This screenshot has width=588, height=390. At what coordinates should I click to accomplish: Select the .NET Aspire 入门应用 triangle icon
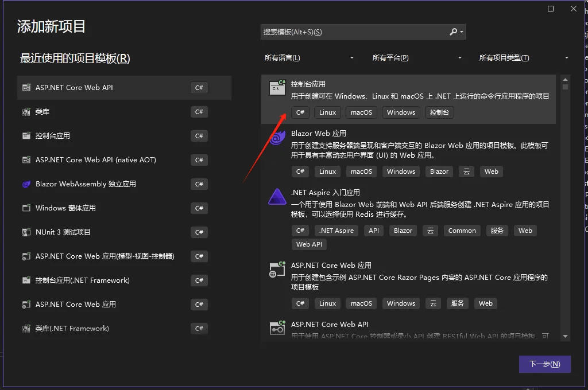[x=277, y=196]
